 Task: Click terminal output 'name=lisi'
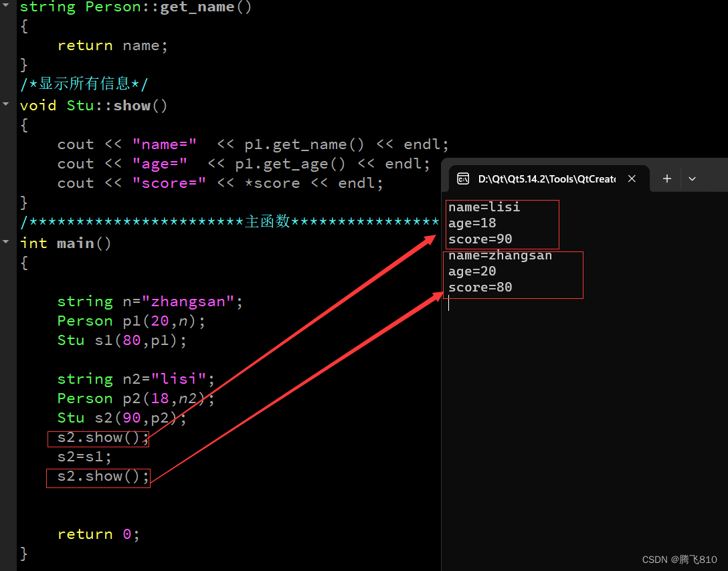pos(484,207)
